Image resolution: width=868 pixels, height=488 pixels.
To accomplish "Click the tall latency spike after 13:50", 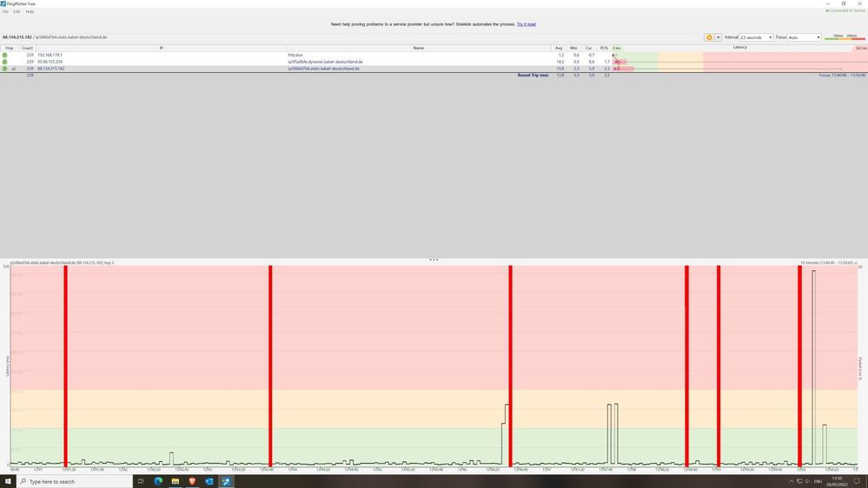I will pyautogui.click(x=814, y=366).
